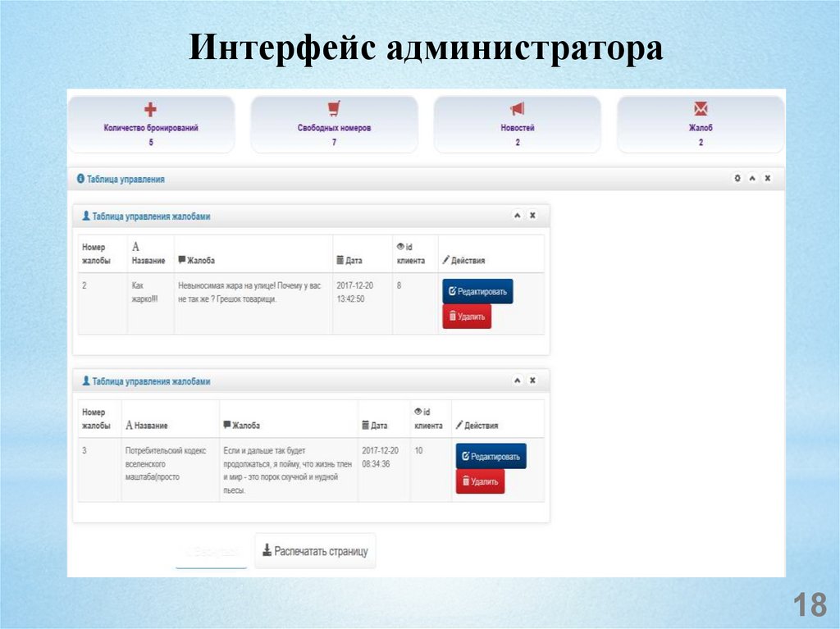840x629 pixels.
Task: Select complaint text 'Если и дальше так будет'
Action: tap(264, 450)
